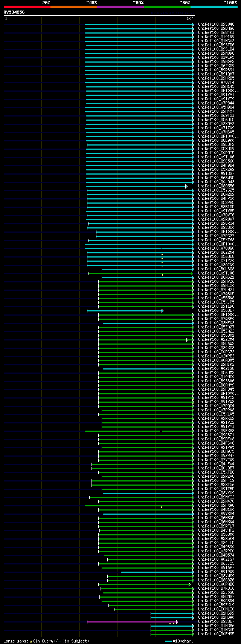Select label UniRef100_C5Y625
The height and width of the screenshot is (644, 241).
[x=216, y=190]
